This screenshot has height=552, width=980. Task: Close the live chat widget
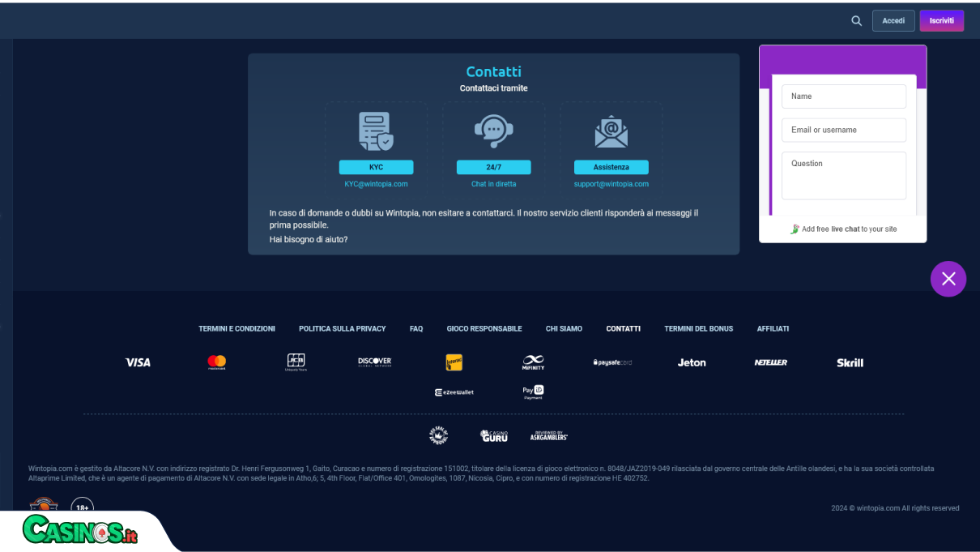coord(948,279)
